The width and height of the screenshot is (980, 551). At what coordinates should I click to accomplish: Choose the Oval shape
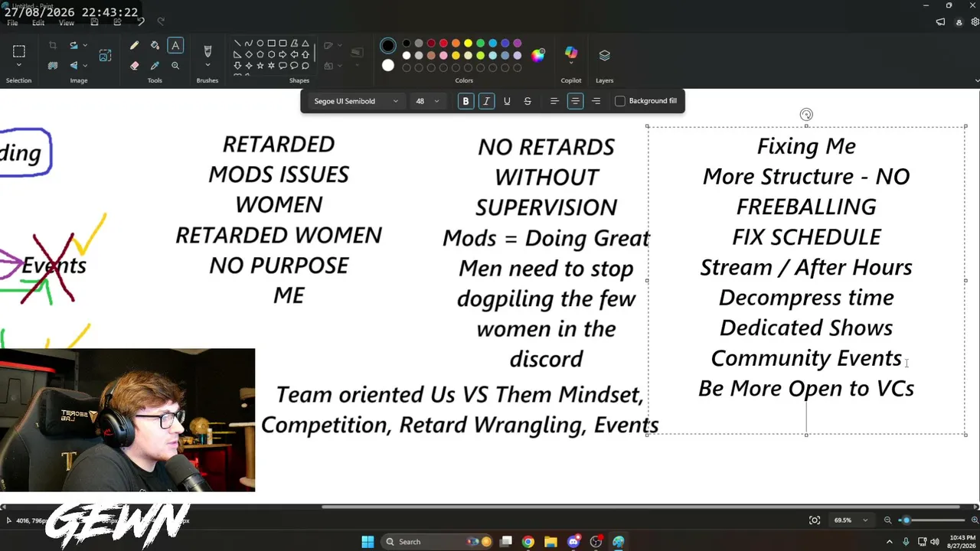(x=260, y=44)
